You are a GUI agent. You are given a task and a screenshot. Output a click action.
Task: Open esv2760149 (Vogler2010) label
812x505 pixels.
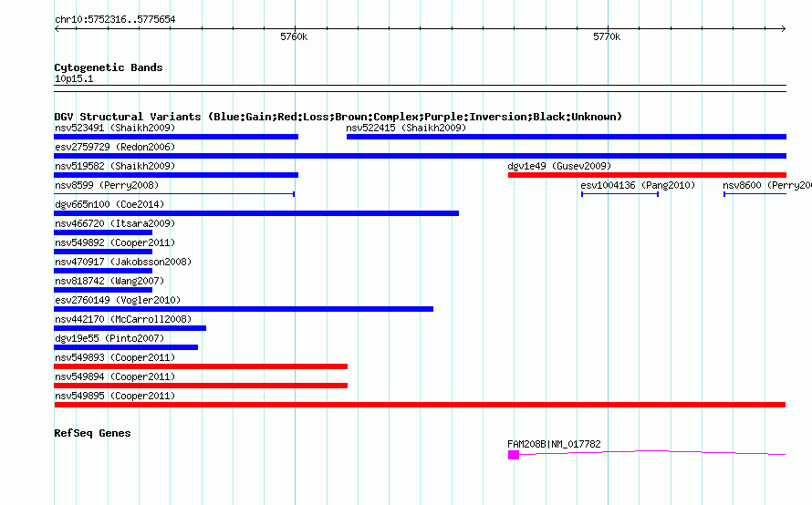pos(118,300)
